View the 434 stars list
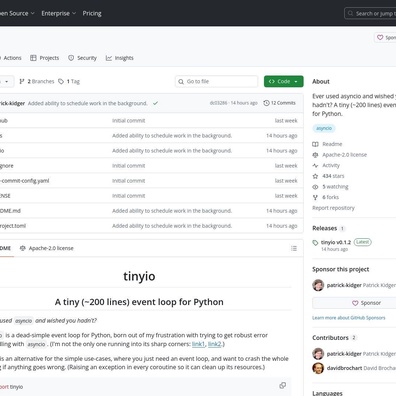The height and width of the screenshot is (396, 396). [x=333, y=176]
